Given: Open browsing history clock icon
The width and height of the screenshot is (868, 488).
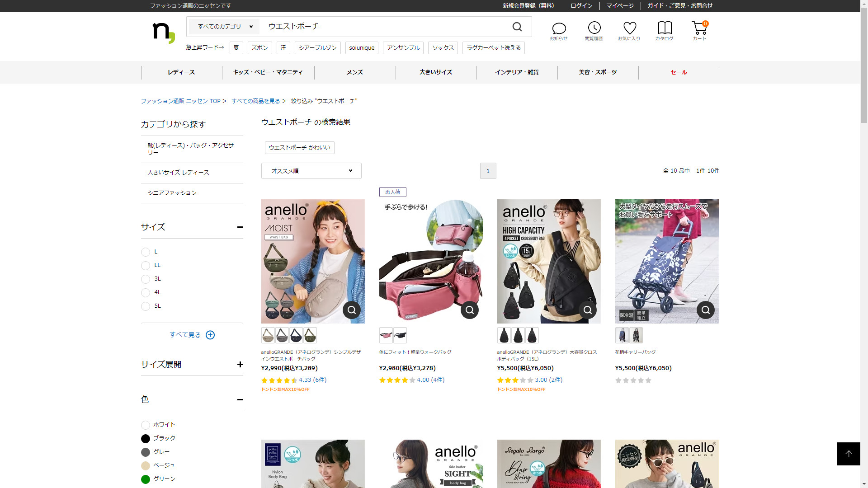Looking at the screenshot, I should point(594,29).
